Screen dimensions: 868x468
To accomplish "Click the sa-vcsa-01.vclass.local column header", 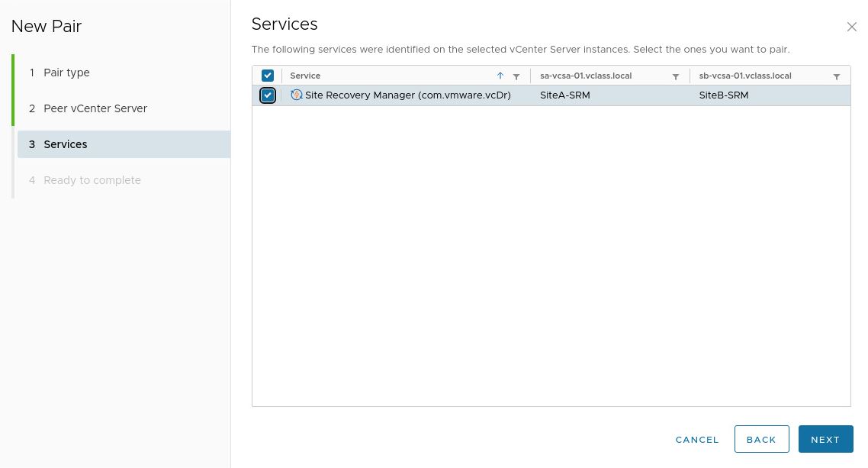I will [586, 76].
